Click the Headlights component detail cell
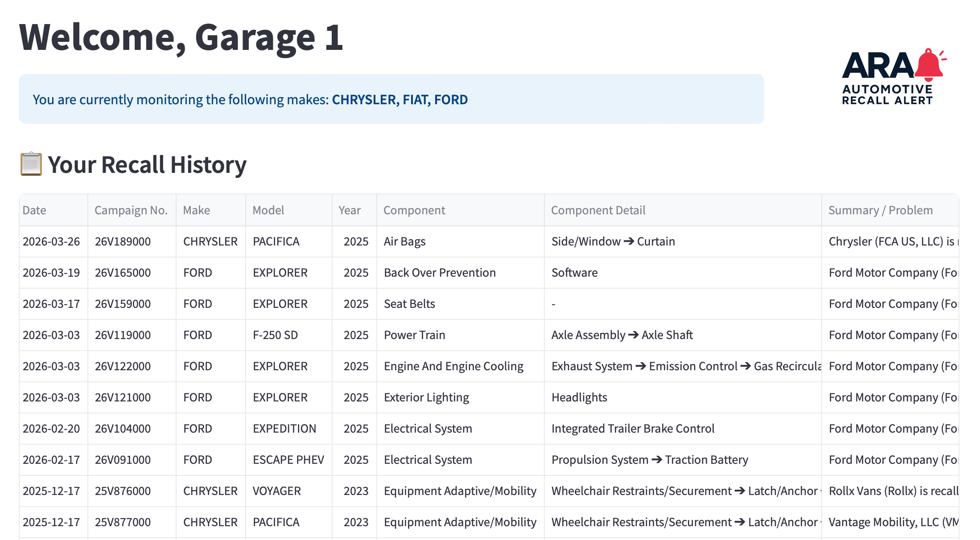Screen dimensions: 980x540 [x=683, y=397]
